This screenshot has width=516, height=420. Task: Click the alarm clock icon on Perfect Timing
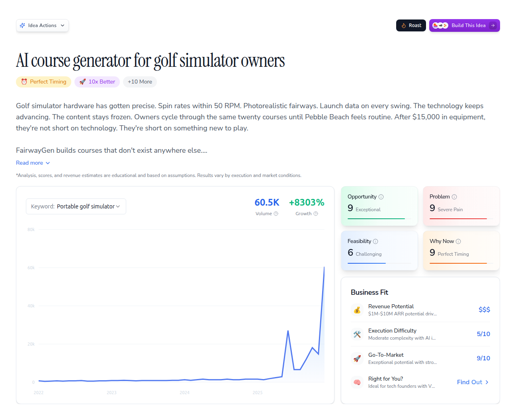point(24,82)
